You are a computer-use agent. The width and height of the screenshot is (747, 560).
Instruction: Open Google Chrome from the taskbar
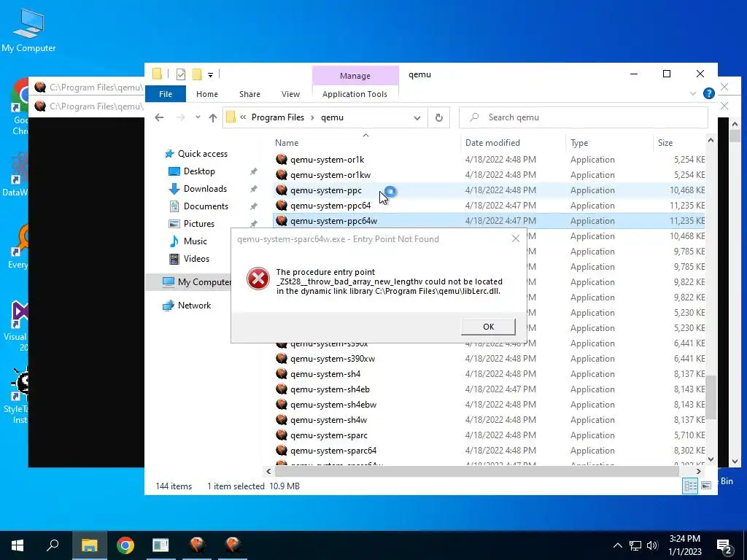(x=125, y=545)
